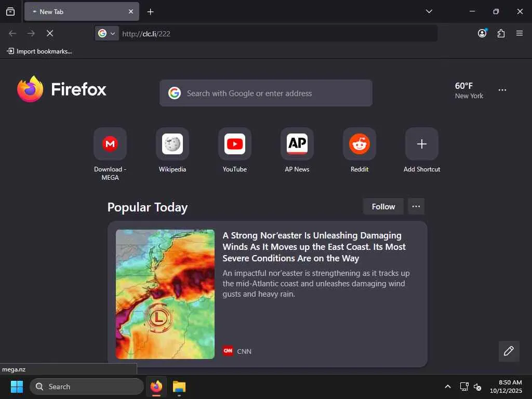532x399 pixels.
Task: Open the Windows Start menu
Action: [x=17, y=387]
